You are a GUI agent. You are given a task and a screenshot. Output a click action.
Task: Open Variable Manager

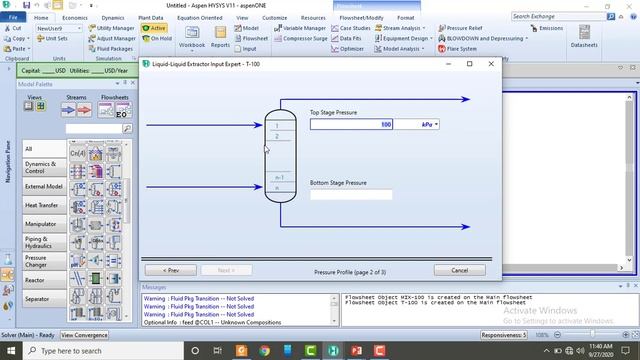pos(300,28)
